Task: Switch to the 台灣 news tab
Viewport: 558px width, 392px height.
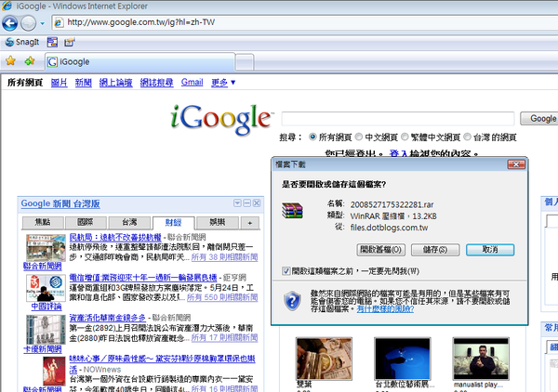Action: pos(129,223)
